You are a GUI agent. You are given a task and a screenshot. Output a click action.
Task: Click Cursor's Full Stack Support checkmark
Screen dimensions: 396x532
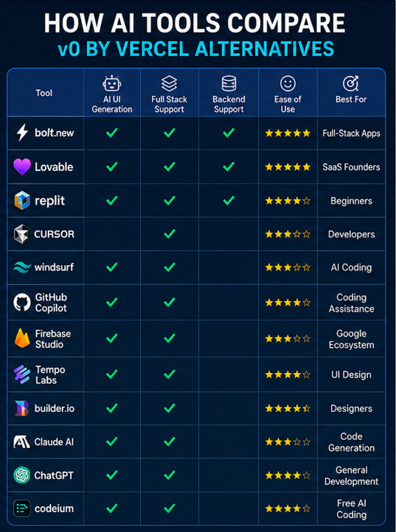(x=170, y=234)
